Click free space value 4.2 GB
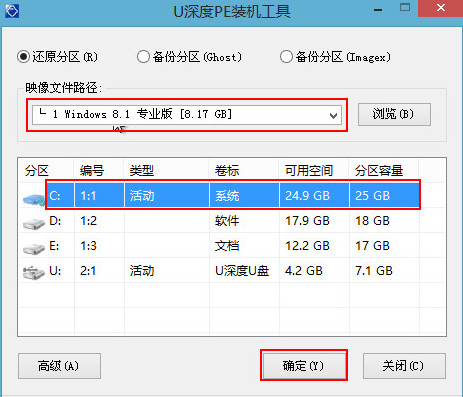The image size is (463, 397). [x=304, y=271]
